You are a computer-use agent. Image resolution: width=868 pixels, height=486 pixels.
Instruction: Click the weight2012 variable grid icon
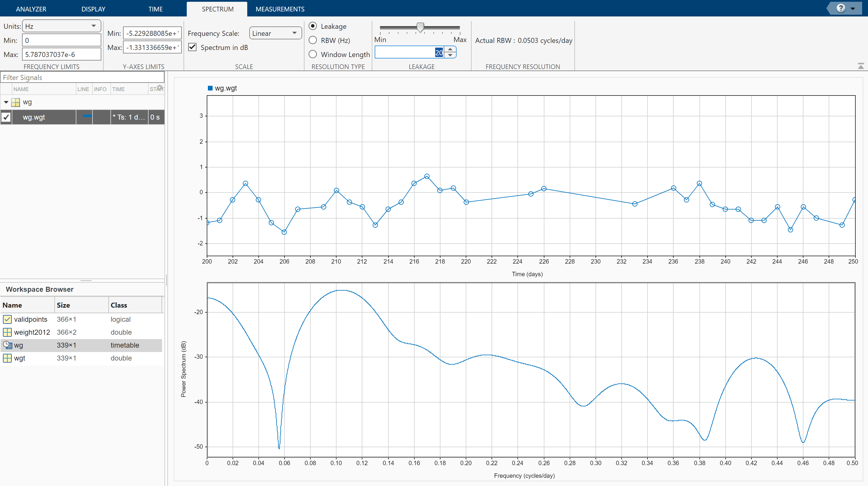click(x=7, y=332)
